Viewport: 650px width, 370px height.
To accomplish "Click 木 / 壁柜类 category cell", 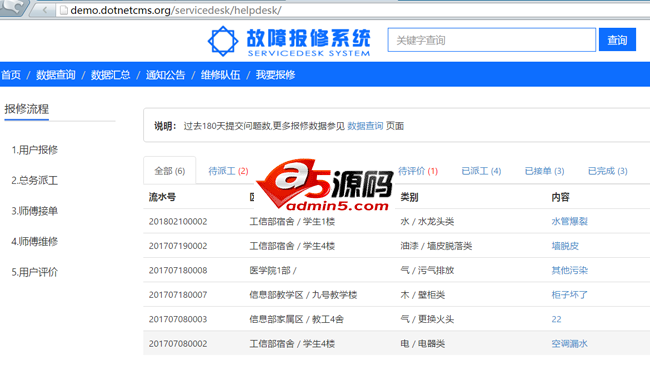I will click(x=422, y=295).
